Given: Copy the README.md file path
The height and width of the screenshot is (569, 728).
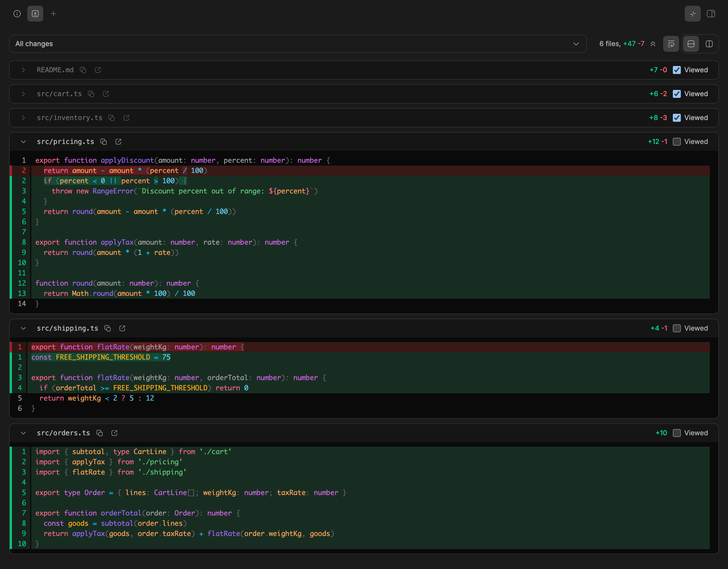Looking at the screenshot, I should pos(83,70).
